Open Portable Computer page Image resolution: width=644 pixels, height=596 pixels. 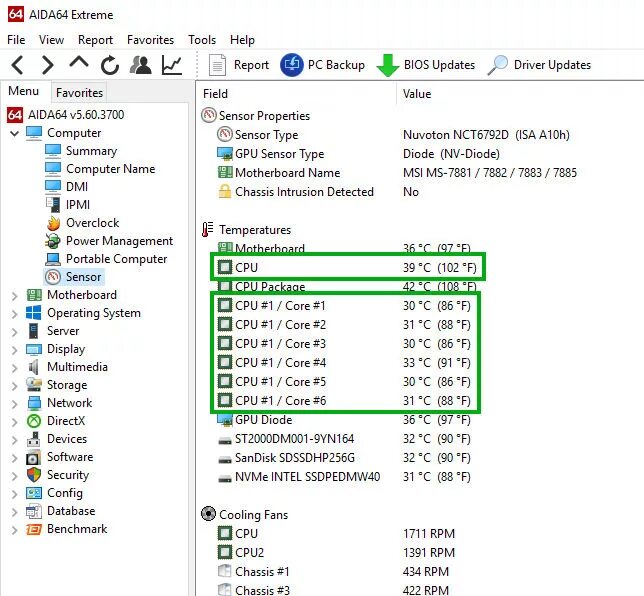pyautogui.click(x=106, y=259)
